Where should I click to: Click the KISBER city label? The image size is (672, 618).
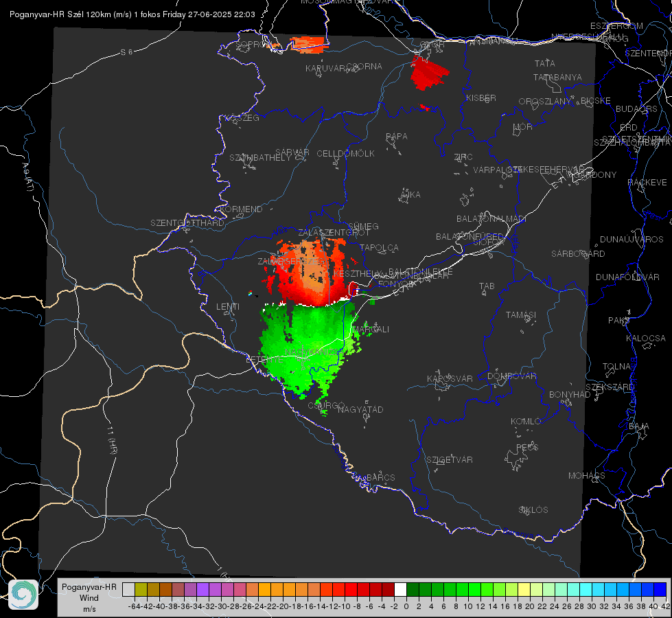click(481, 98)
